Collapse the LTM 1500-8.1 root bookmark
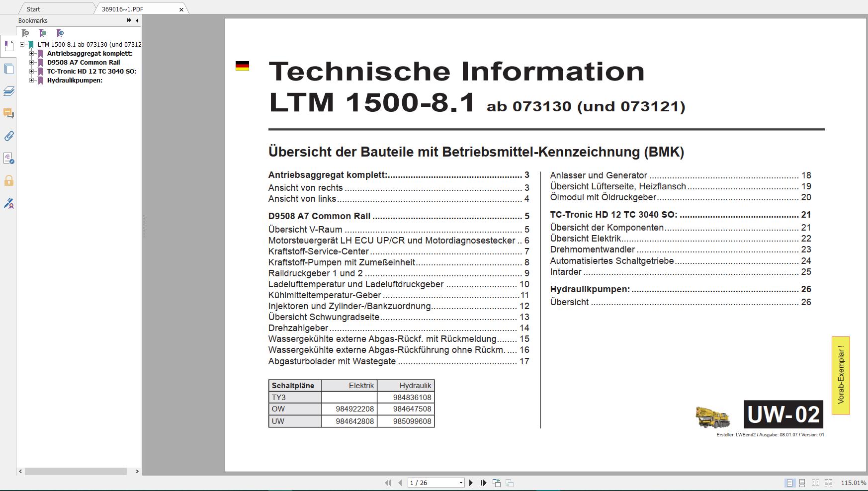Image resolution: width=868 pixels, height=491 pixels. coord(22,44)
